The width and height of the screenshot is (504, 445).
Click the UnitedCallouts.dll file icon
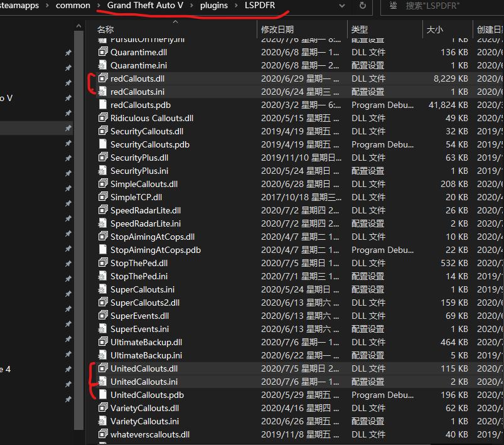click(x=103, y=368)
